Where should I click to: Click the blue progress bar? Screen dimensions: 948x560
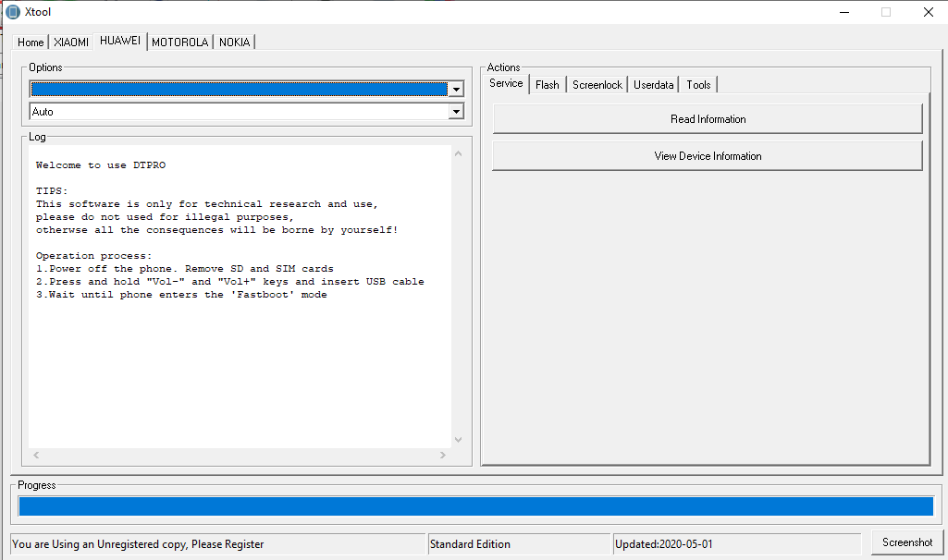(x=475, y=506)
